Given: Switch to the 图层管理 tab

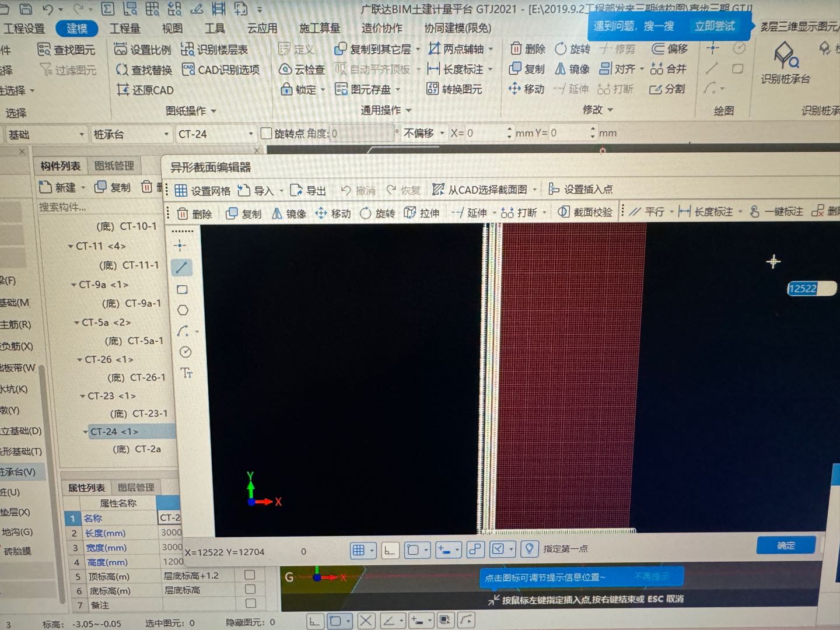Looking at the screenshot, I should coord(136,487).
